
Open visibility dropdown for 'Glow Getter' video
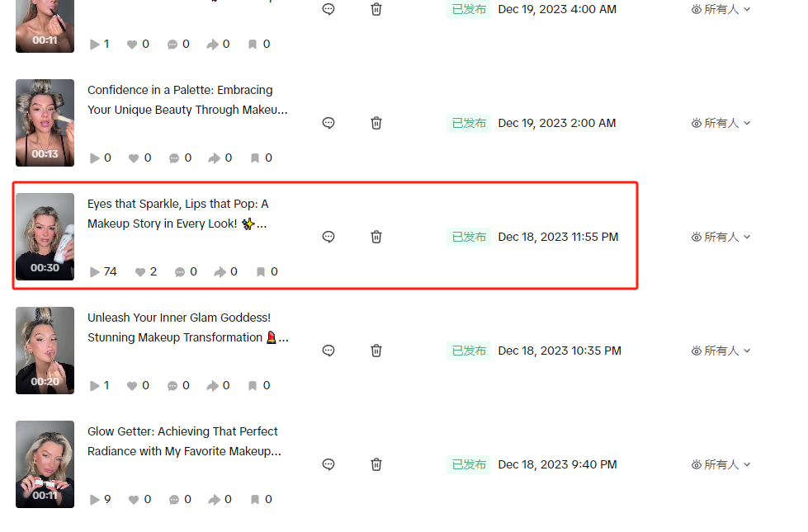[x=721, y=464]
